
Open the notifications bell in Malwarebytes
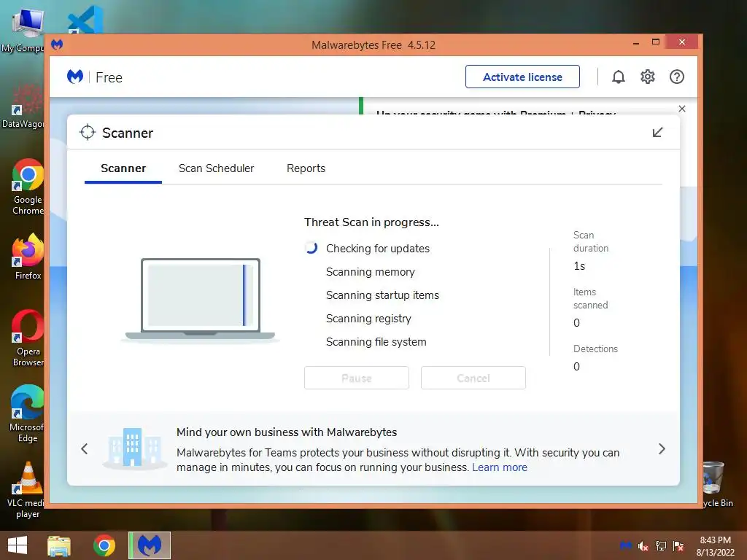pyautogui.click(x=619, y=77)
